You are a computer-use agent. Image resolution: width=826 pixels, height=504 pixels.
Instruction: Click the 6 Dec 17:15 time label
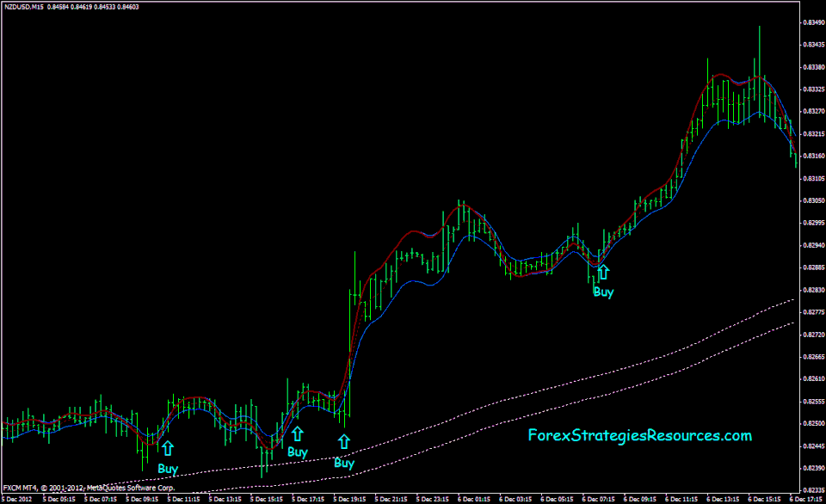tap(806, 499)
